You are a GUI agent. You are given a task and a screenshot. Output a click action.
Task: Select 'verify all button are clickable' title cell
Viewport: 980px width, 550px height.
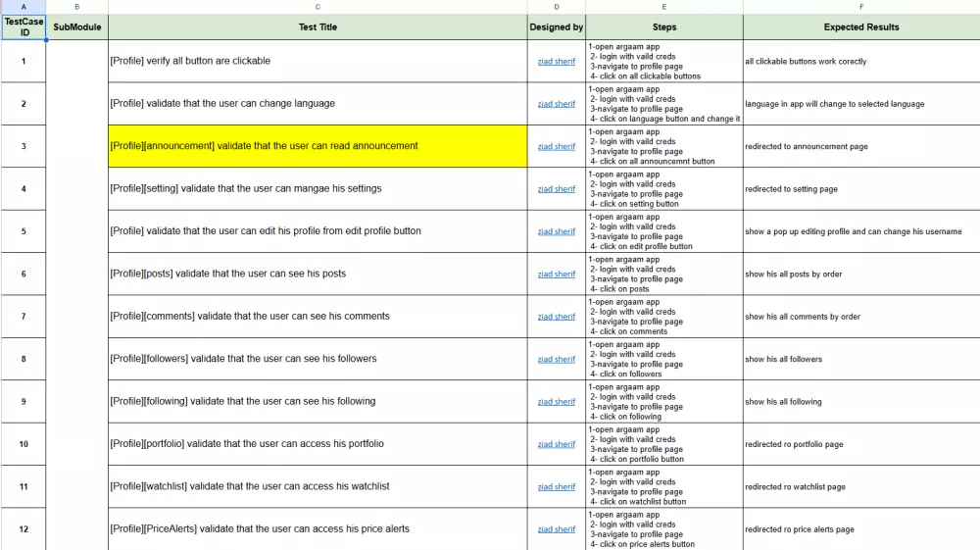[x=318, y=61]
